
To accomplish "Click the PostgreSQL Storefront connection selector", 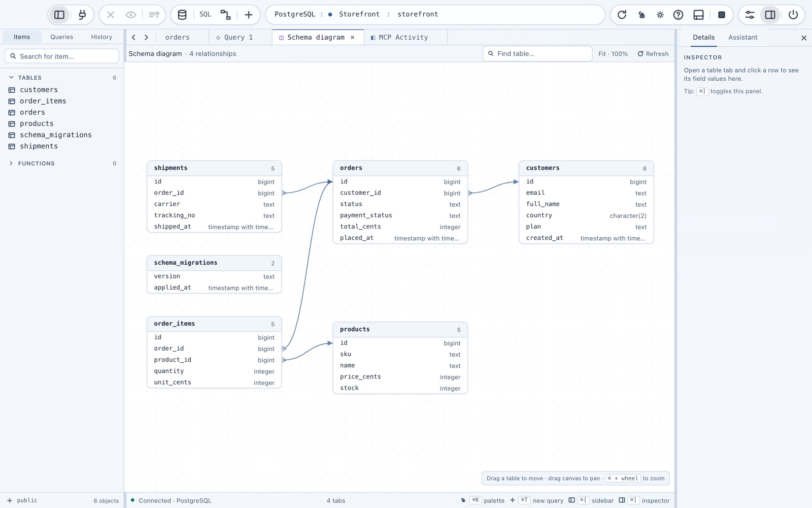I will click(x=435, y=15).
